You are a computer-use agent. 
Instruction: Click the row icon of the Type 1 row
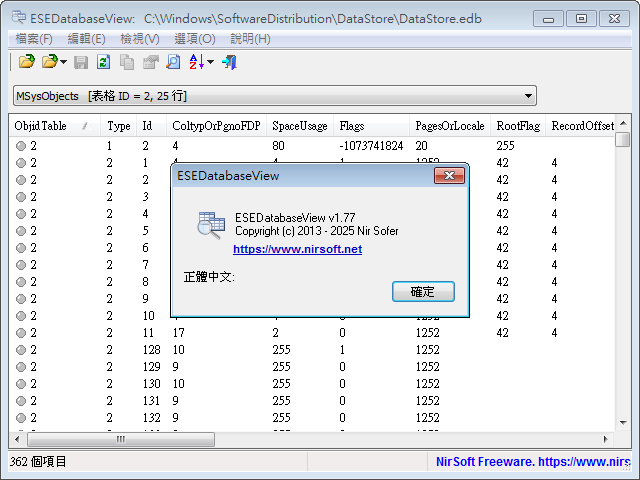click(x=21, y=146)
